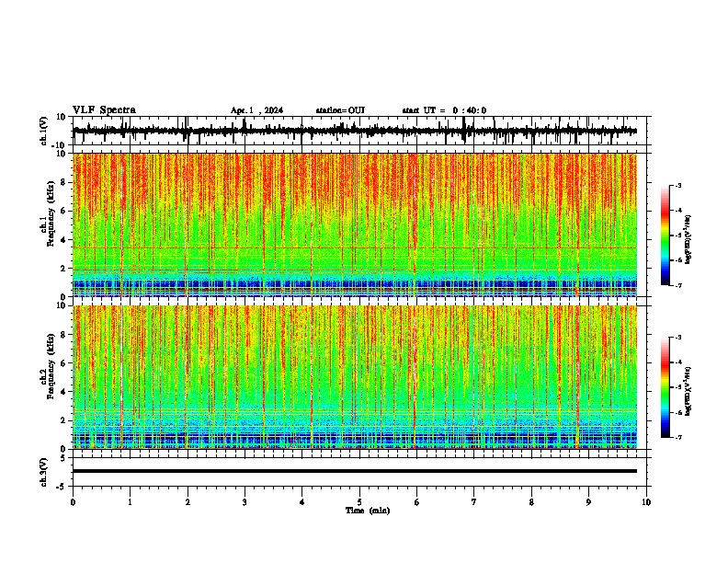Click inside the ch.2 spectrogram panel

pyautogui.click(x=354, y=377)
